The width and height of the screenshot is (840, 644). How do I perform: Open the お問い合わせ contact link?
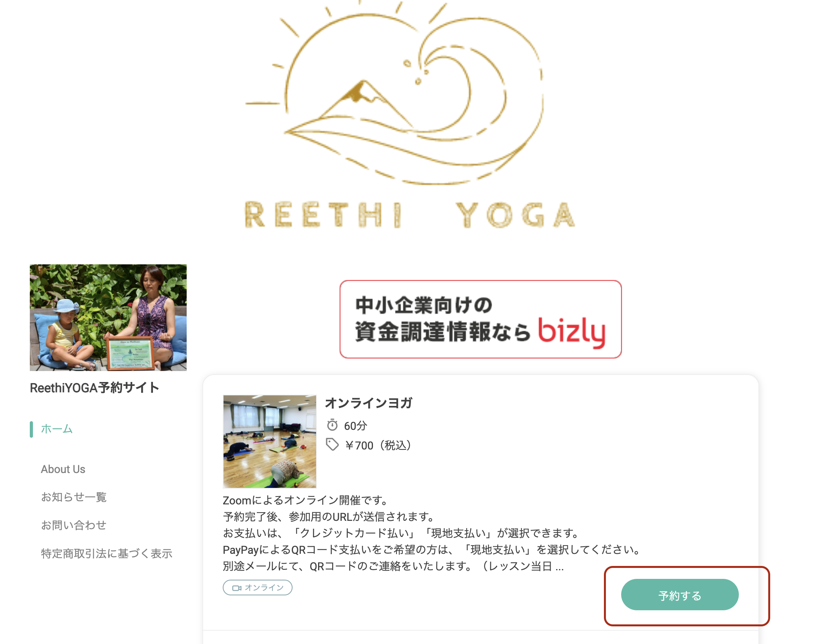74,525
